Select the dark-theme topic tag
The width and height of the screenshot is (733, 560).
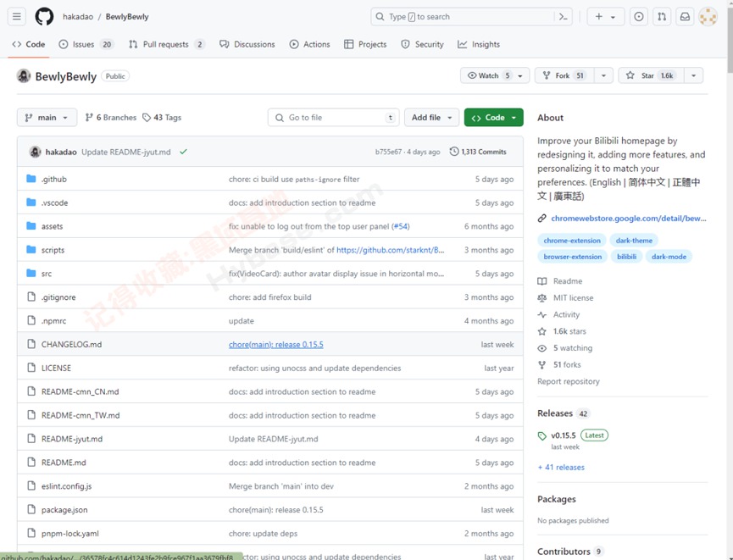coord(634,241)
